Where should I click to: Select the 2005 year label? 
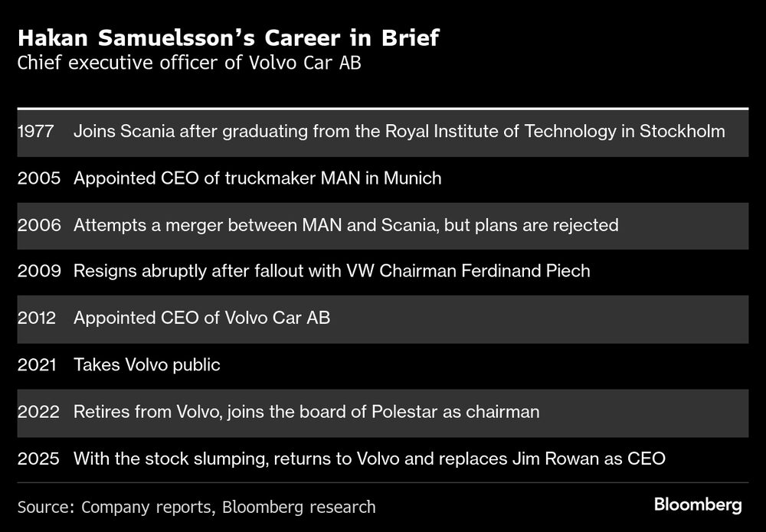[36, 178]
